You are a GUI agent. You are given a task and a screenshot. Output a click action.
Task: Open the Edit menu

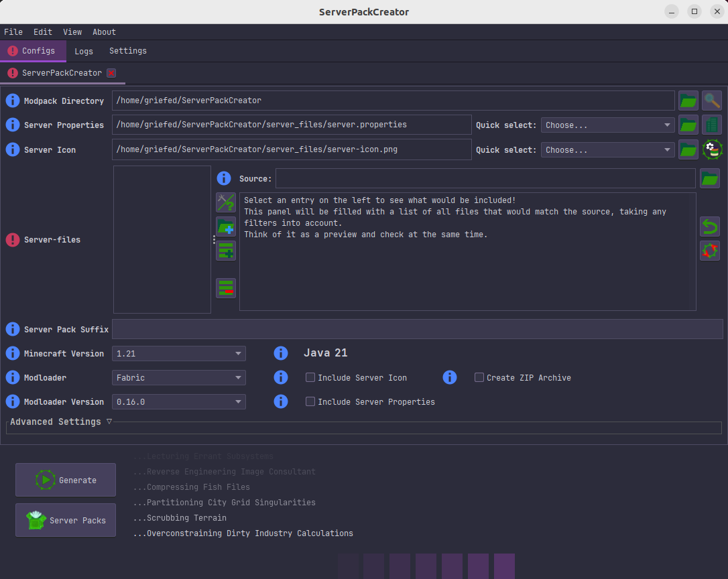[x=43, y=31]
